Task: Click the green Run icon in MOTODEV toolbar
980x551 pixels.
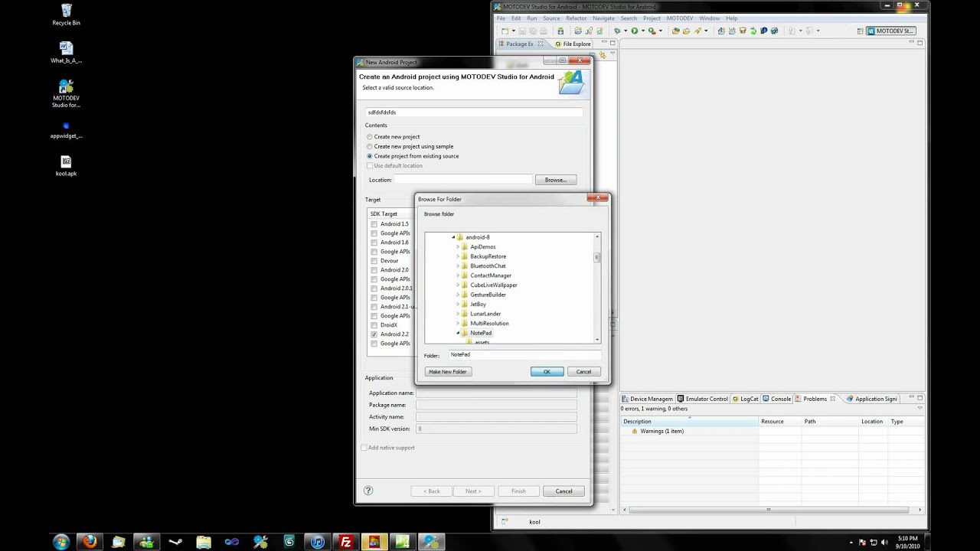Action: point(634,31)
